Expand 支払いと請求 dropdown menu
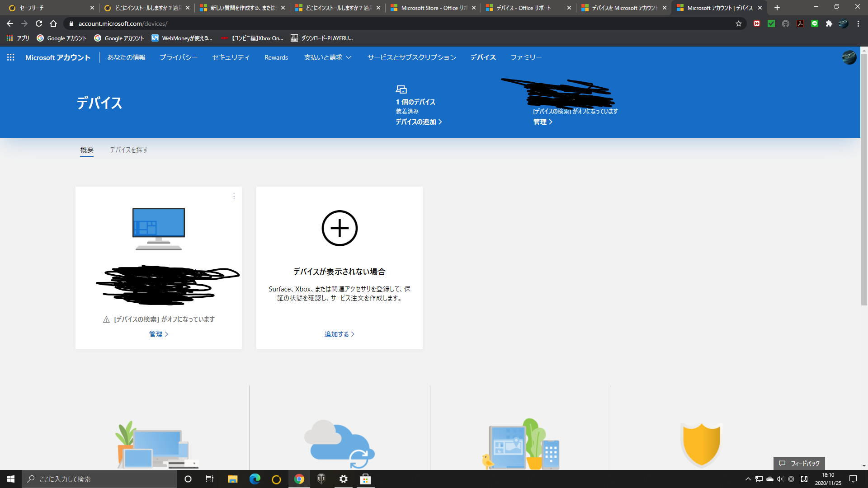 pos(328,57)
